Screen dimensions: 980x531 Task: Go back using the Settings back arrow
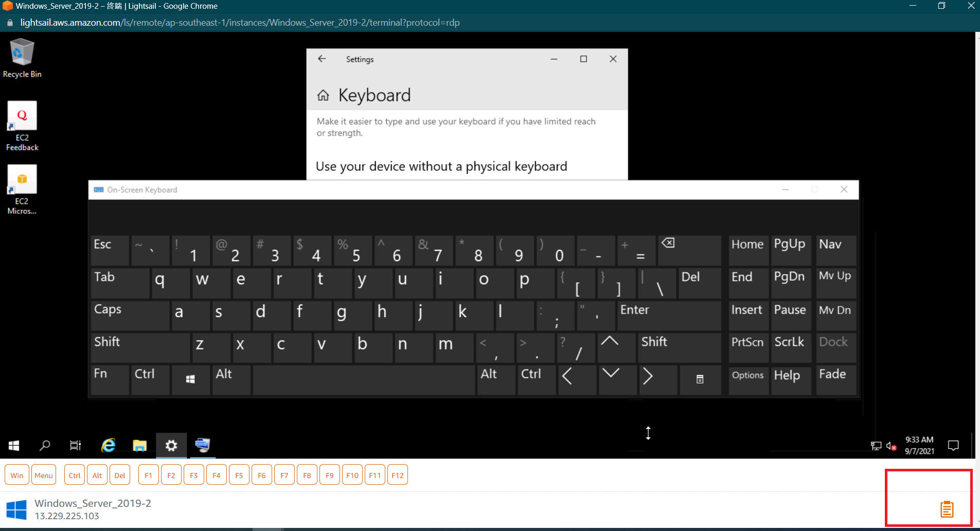click(x=322, y=59)
